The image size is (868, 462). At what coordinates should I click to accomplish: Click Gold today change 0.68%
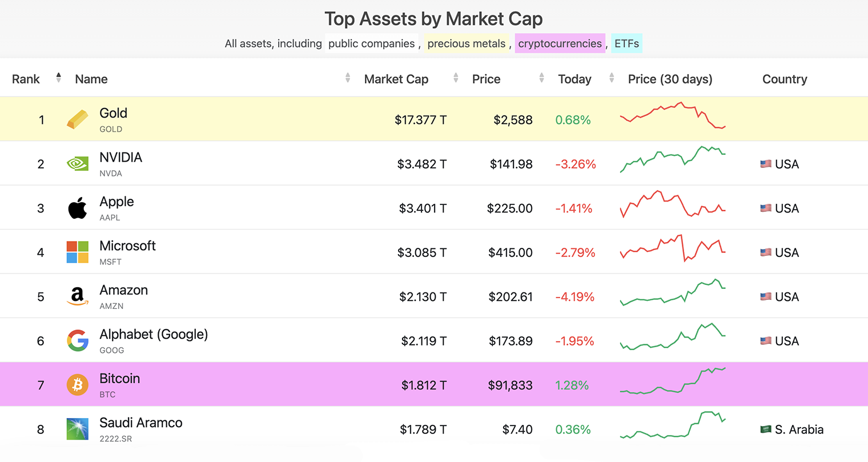(x=573, y=120)
